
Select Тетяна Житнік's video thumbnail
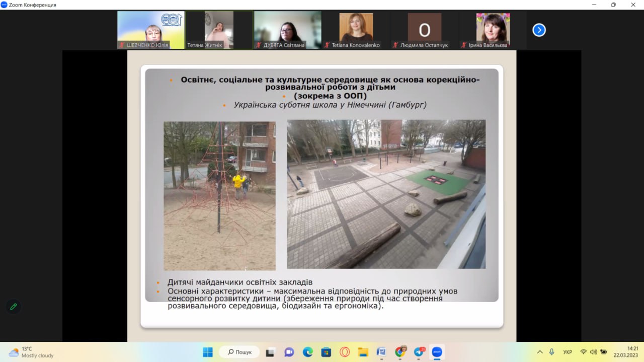pos(219,30)
